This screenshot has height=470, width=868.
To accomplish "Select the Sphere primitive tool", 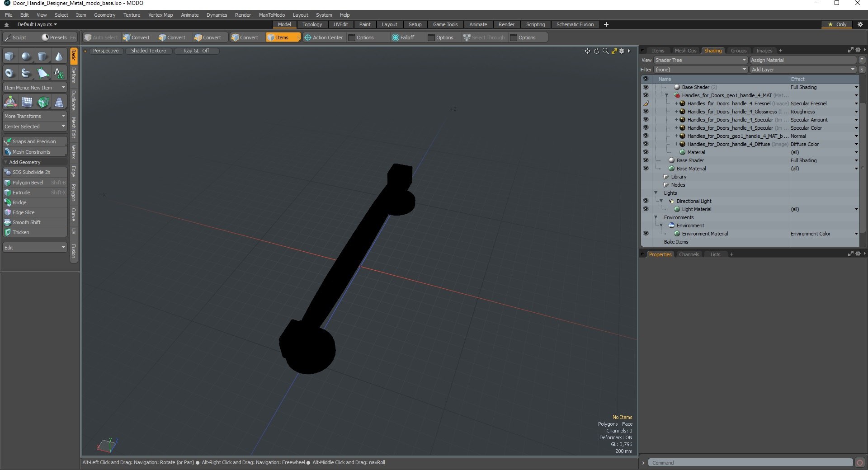I will 26,56.
